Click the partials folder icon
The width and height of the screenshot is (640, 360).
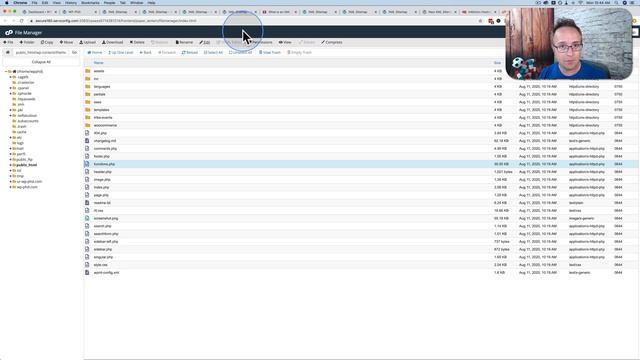click(87, 94)
